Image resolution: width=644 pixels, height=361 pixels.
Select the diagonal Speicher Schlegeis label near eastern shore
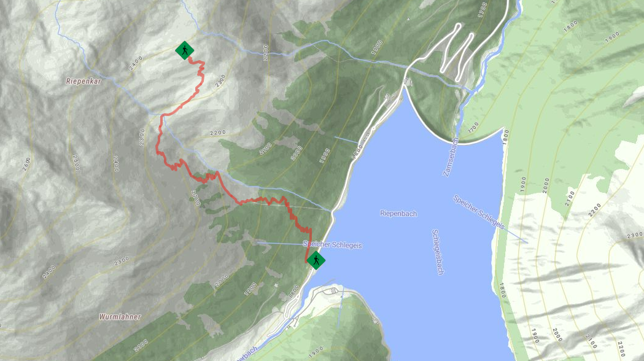click(x=478, y=212)
